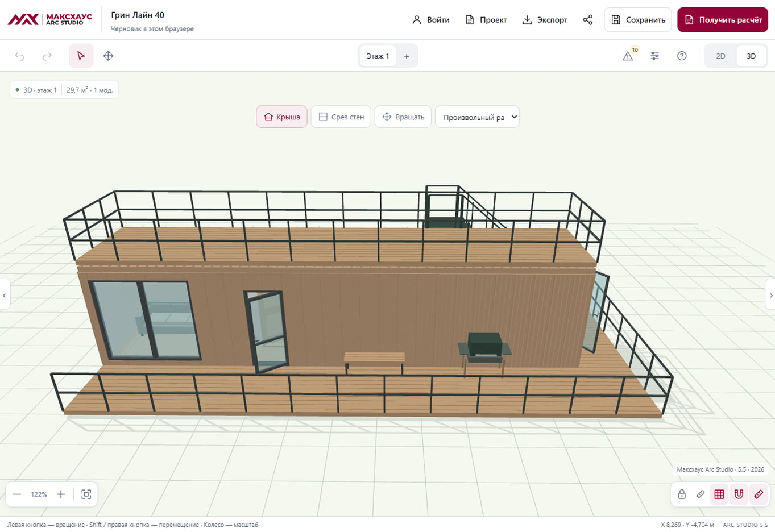Click the X 8,269 · Y -4,704 coordinates
Image resolution: width=775 pixels, height=532 pixels.
687,525
